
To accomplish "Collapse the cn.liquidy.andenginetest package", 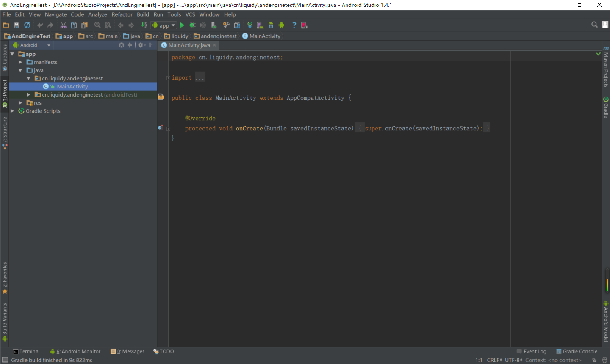I will click(28, 78).
